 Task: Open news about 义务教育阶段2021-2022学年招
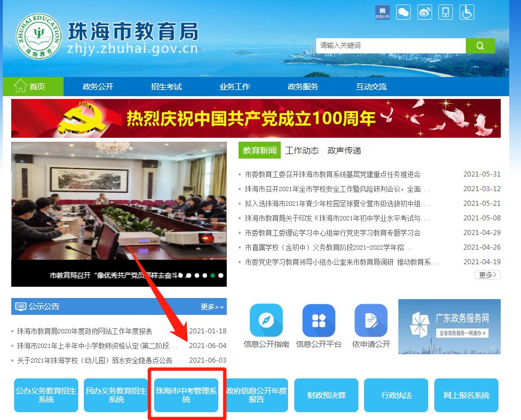329,247
